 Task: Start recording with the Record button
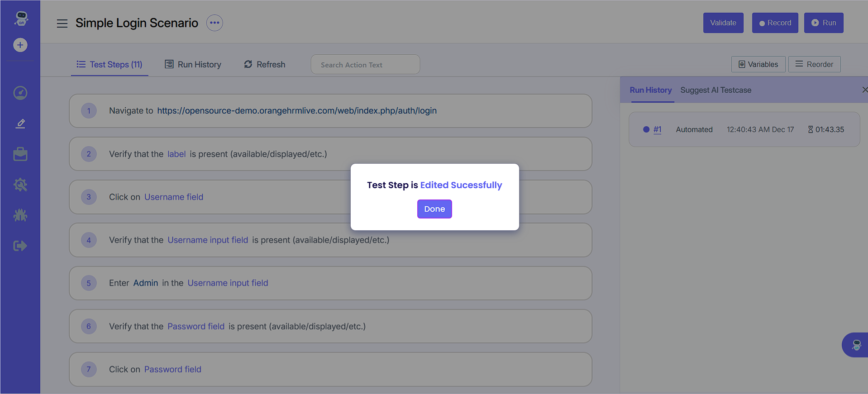click(x=775, y=23)
